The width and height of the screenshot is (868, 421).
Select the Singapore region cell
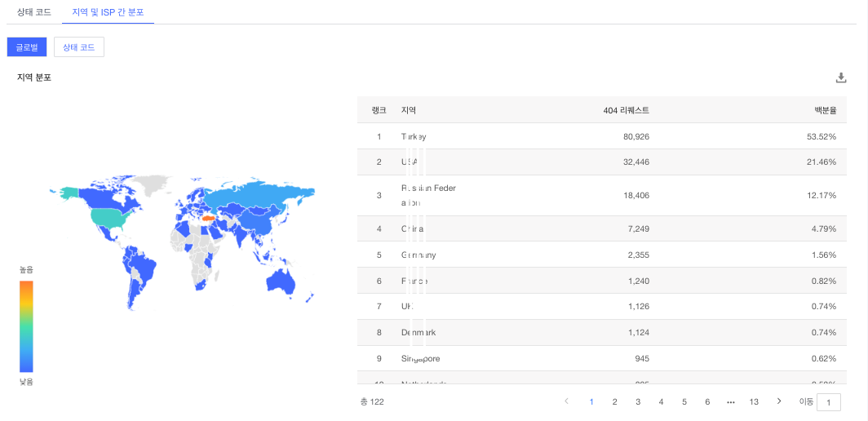coord(421,358)
